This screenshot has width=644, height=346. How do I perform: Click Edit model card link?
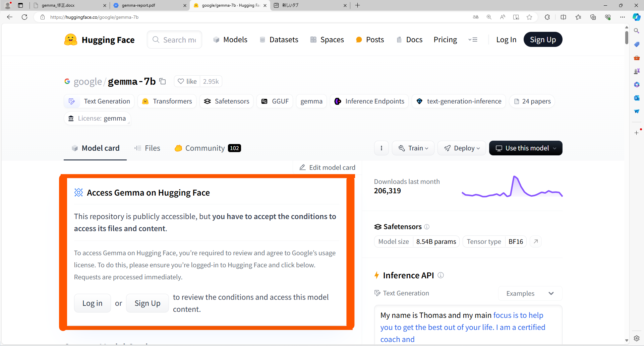coord(327,167)
